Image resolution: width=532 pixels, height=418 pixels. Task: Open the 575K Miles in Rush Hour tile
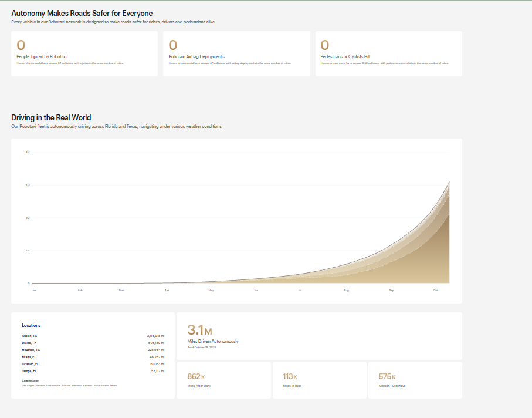click(415, 380)
